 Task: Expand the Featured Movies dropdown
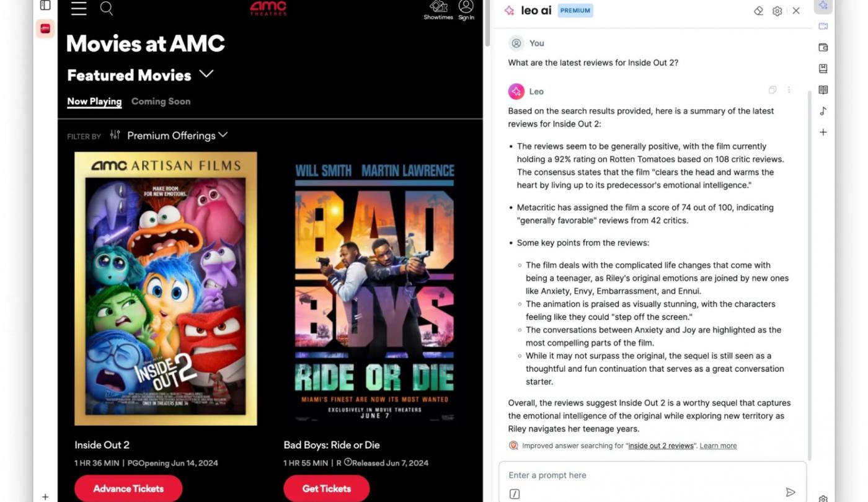(206, 74)
